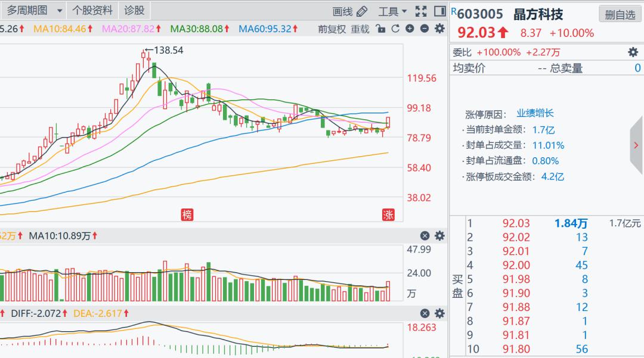Screen dimensions: 644x358
Task: Click the red 榜 marker on chart
Action: [x=187, y=214]
